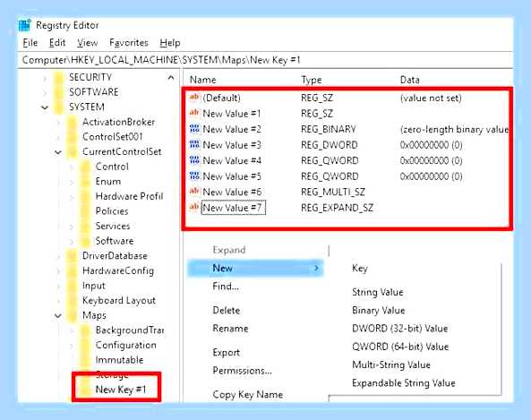
Task: Choose Copy Key Name
Action: [248, 395]
